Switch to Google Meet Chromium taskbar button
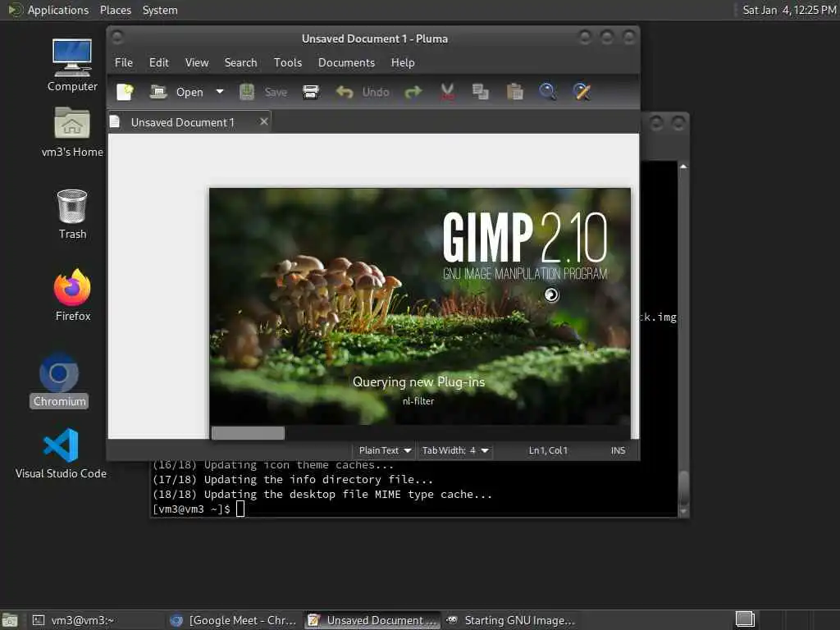Image resolution: width=840 pixels, height=630 pixels. tap(234, 620)
